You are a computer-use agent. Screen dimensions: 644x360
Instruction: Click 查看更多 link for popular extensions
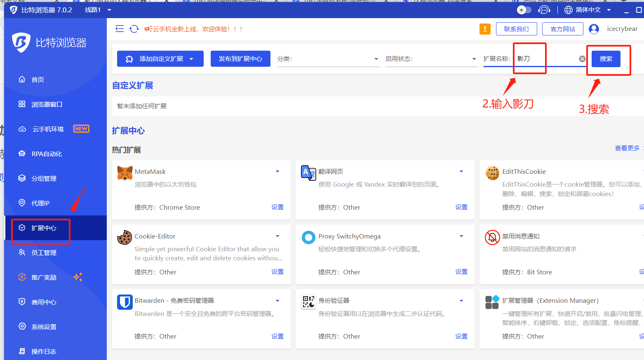click(627, 148)
